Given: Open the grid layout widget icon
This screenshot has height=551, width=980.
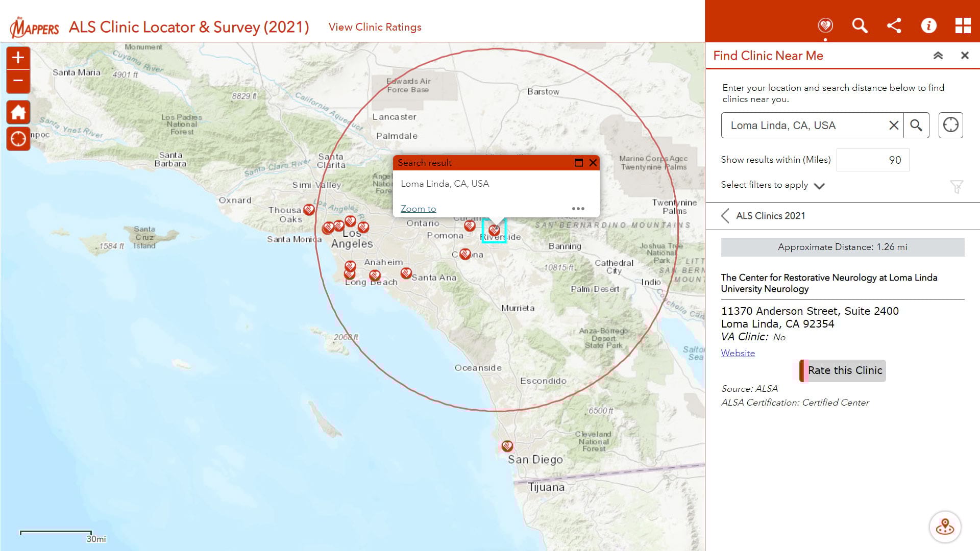Looking at the screenshot, I should pos(963,26).
